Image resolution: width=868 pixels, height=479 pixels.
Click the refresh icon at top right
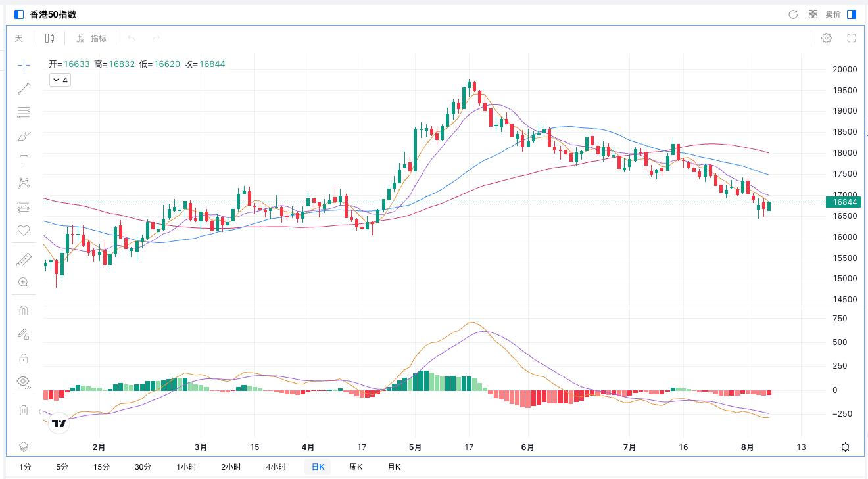[793, 14]
